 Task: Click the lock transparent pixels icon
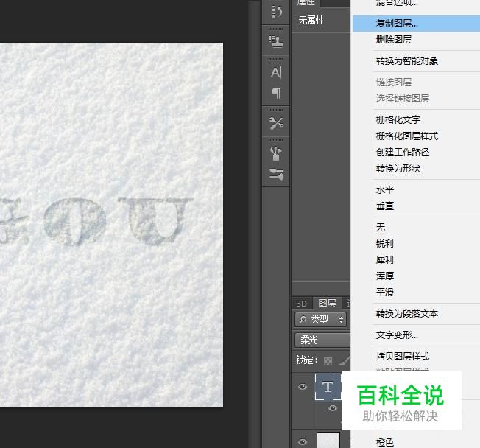click(328, 361)
